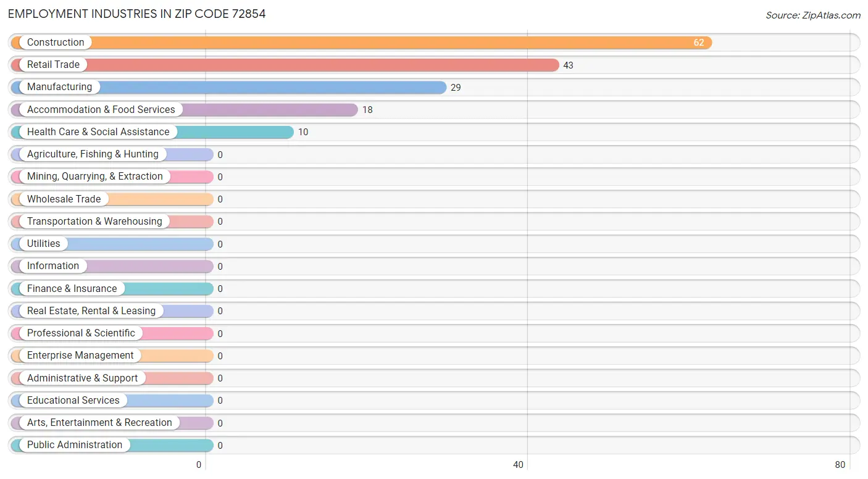
Task: Select Health Care & Social Assistance label
Action: [98, 132]
